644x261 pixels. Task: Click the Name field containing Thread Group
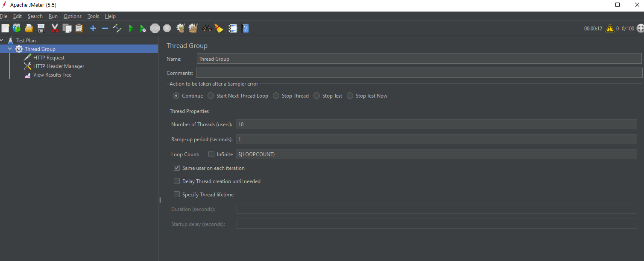419,59
